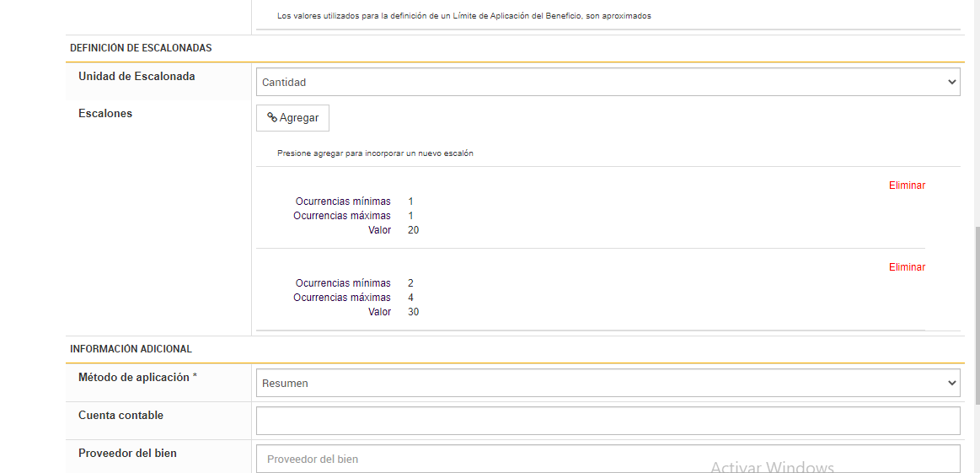Click the Cuenta contable field label
980x473 pixels.
pos(120,416)
